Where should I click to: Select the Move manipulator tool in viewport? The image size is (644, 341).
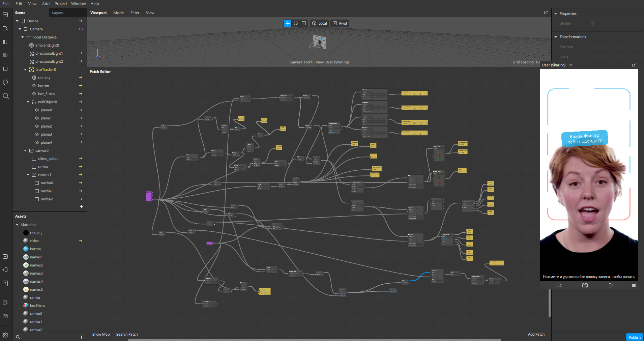point(287,23)
